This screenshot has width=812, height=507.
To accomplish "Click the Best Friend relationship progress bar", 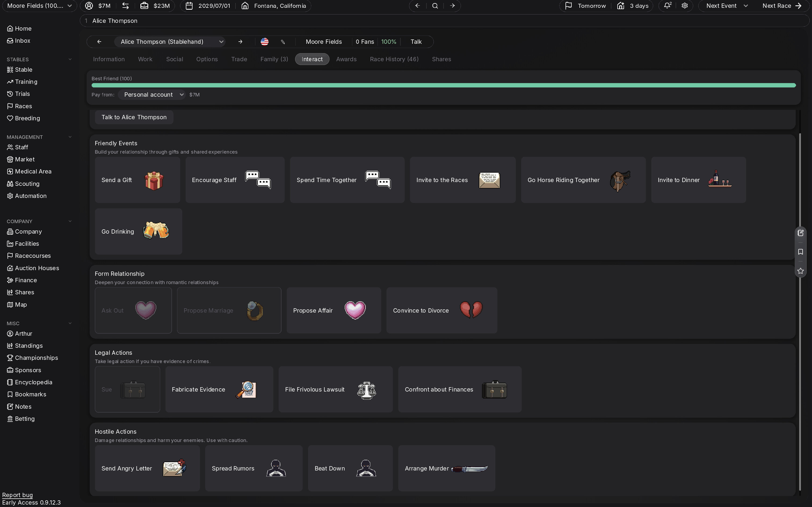I will coord(444,85).
